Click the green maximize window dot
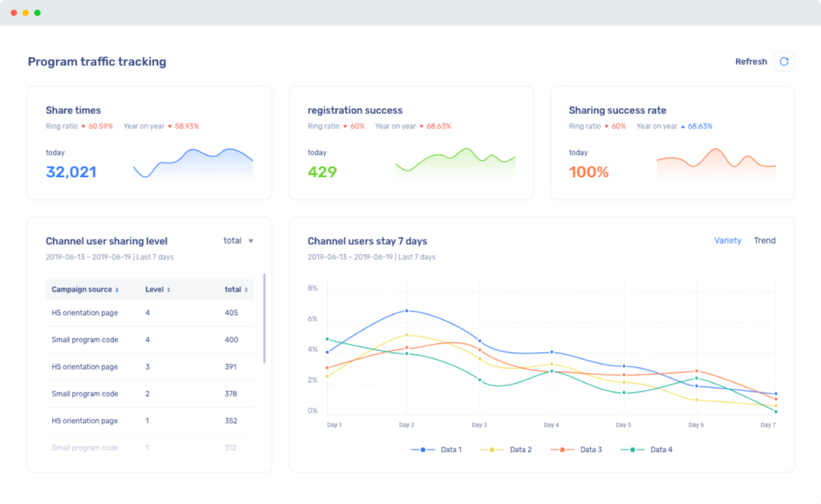This screenshot has width=821, height=504. pyautogui.click(x=38, y=13)
